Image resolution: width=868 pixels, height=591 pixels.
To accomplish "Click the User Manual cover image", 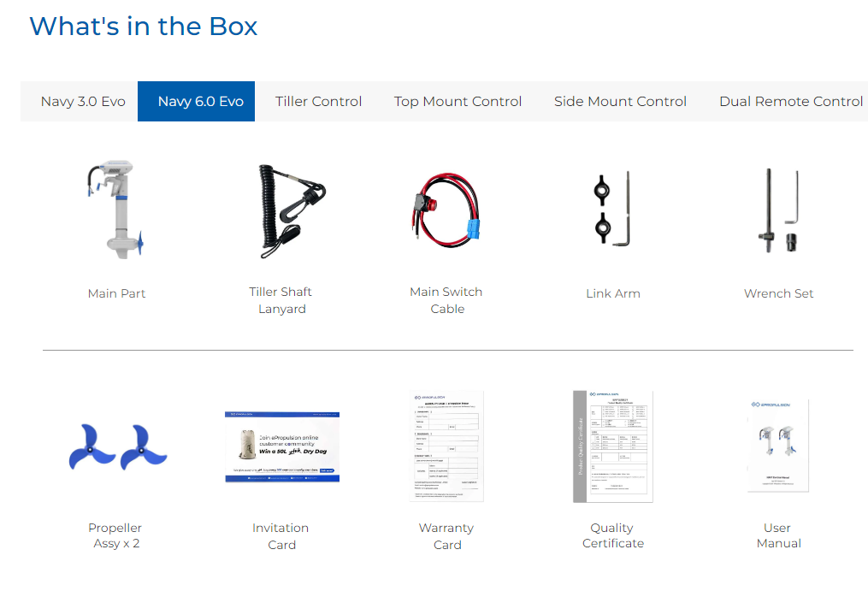I will [x=778, y=446].
